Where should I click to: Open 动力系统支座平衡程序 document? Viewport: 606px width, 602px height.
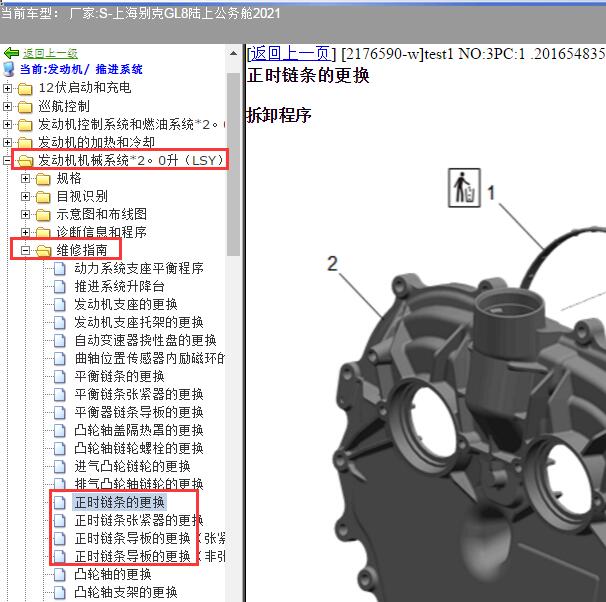[139, 268]
